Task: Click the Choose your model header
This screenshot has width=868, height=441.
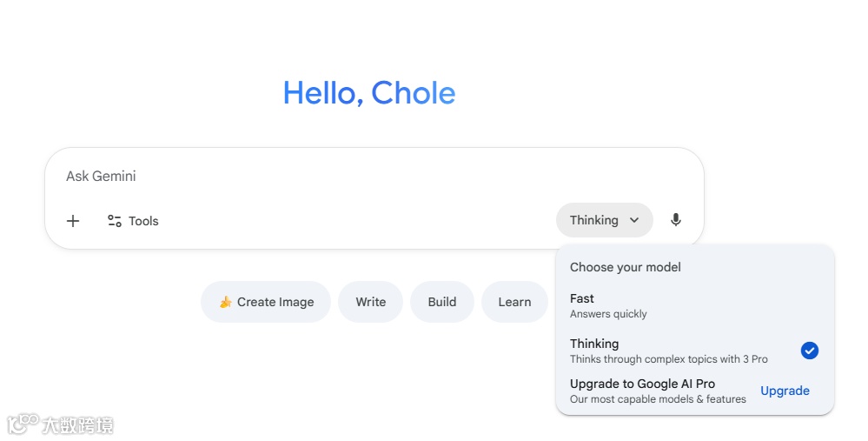Action: coord(626,267)
